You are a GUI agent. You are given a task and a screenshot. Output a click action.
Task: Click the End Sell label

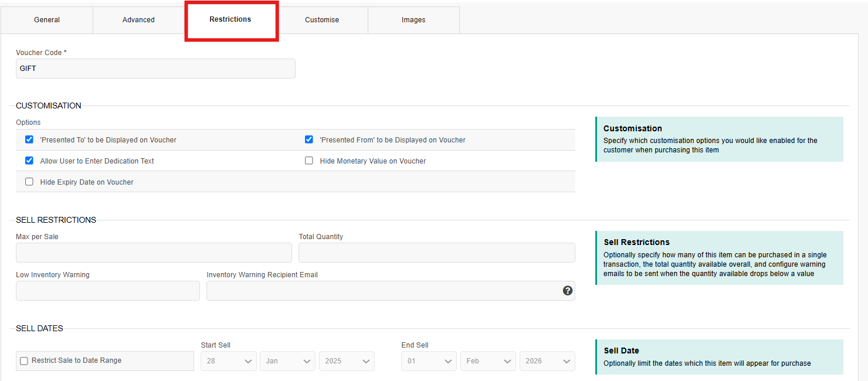pyautogui.click(x=415, y=345)
